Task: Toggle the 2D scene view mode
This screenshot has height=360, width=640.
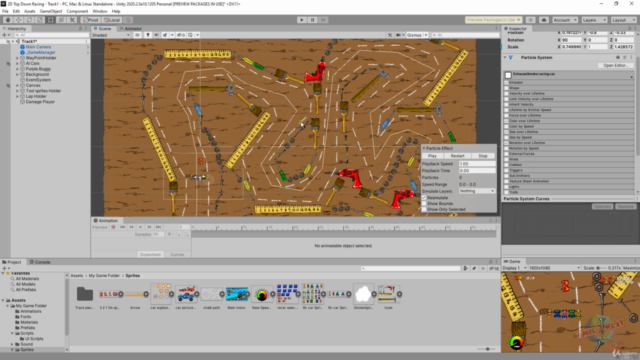Action: coord(138,35)
